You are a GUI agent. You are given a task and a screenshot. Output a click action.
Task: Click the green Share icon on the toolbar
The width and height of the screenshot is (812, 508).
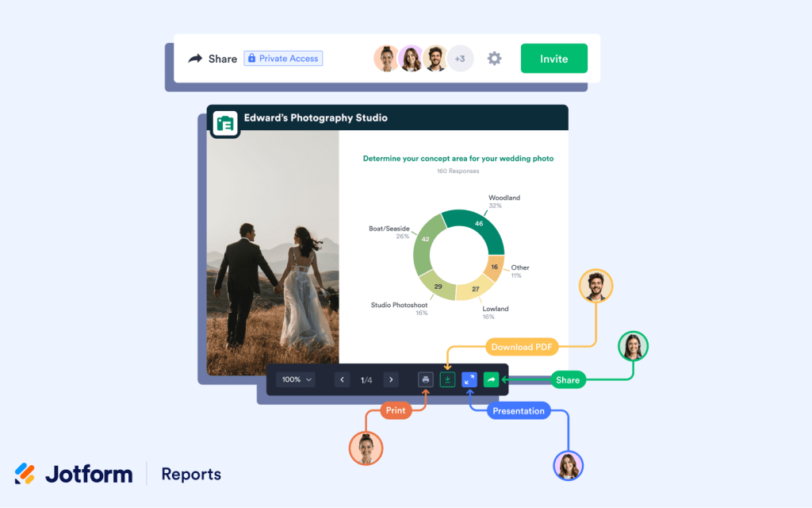click(x=490, y=379)
